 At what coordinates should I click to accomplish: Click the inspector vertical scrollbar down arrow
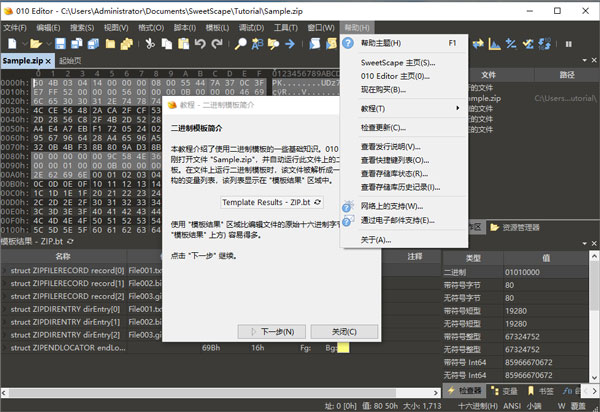pyautogui.click(x=594, y=377)
